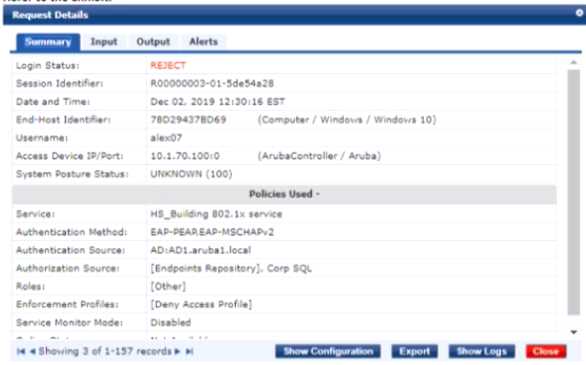Screen dimensions: 586x365
Task: Click the Session Identifier value
Action: [x=212, y=83]
